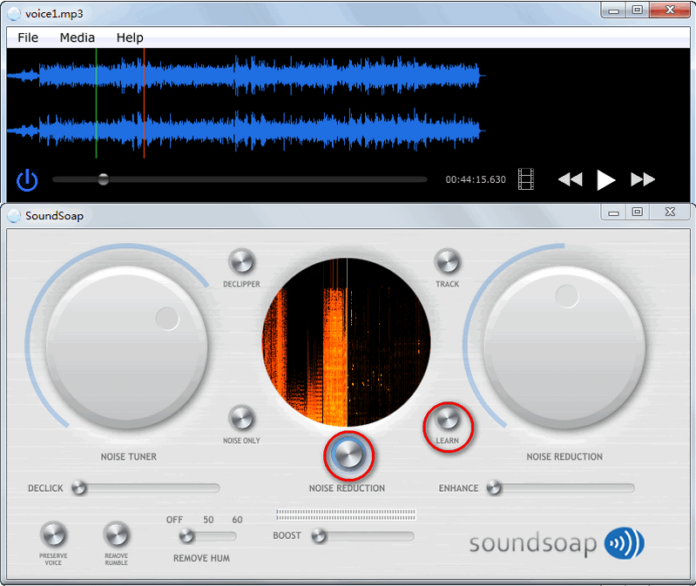The width and height of the screenshot is (696, 586).
Task: Toggle the center Noise Reduction button
Action: (x=348, y=455)
